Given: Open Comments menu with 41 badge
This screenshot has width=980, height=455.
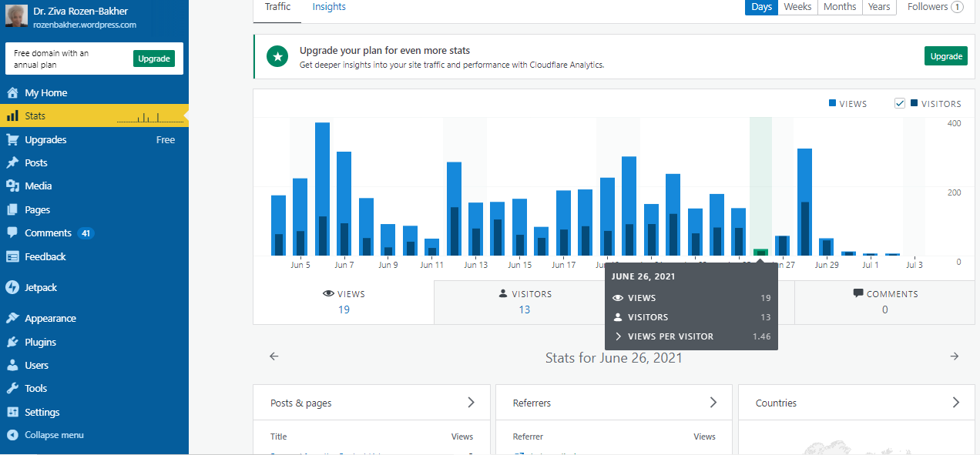Looking at the screenshot, I should 94,233.
